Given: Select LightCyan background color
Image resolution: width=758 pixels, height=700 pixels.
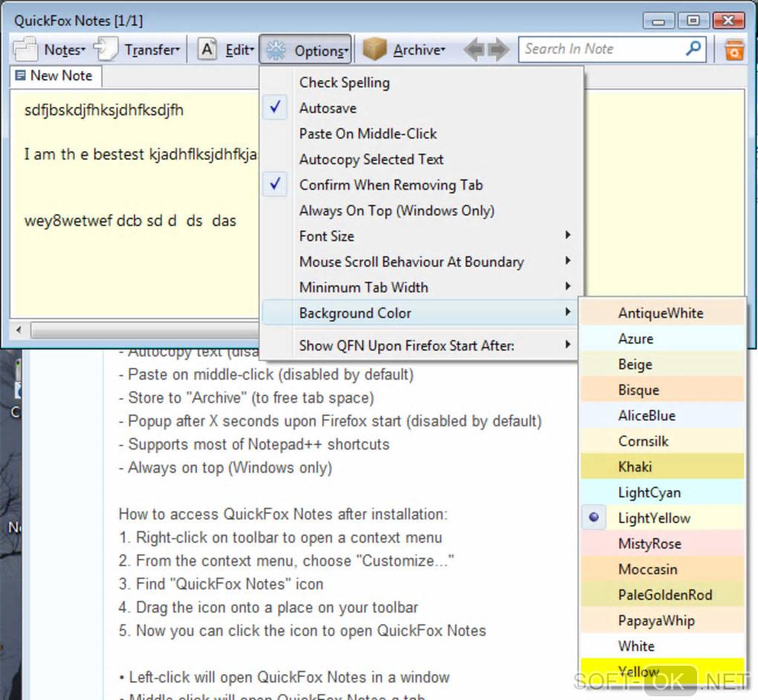Looking at the screenshot, I should click(x=662, y=492).
